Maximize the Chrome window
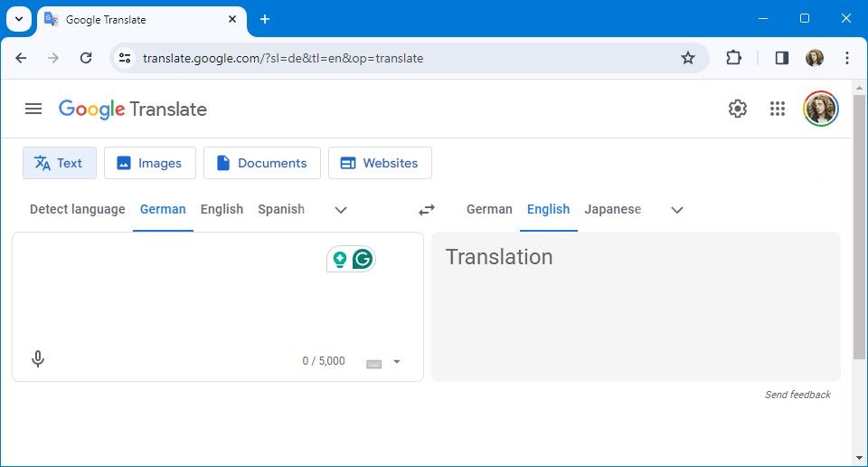Image resolution: width=868 pixels, height=467 pixels. [805, 18]
